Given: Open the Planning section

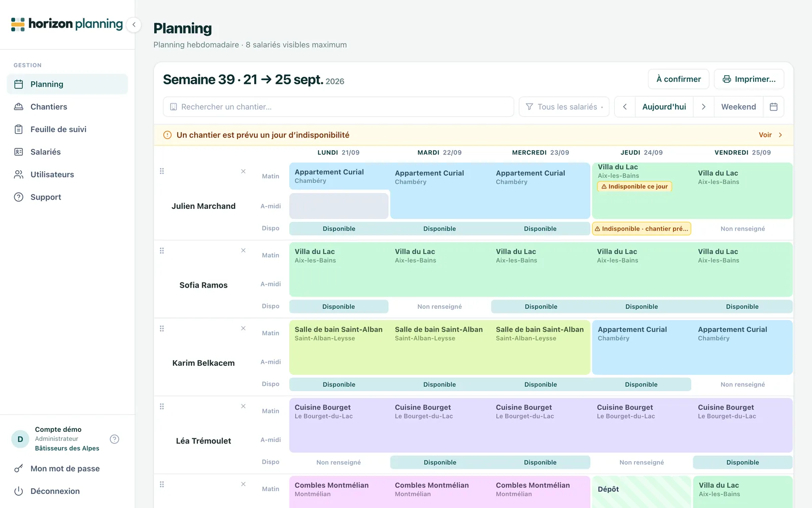Looking at the screenshot, I should tap(67, 84).
